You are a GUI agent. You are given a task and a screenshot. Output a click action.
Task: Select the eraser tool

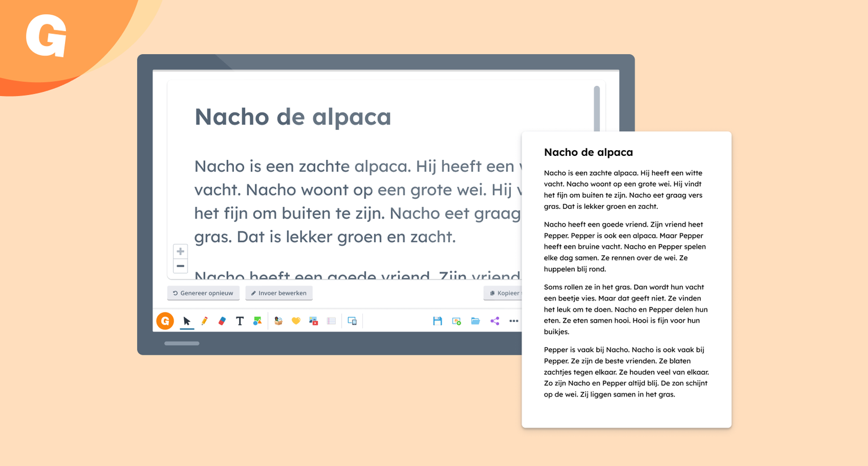tap(222, 321)
